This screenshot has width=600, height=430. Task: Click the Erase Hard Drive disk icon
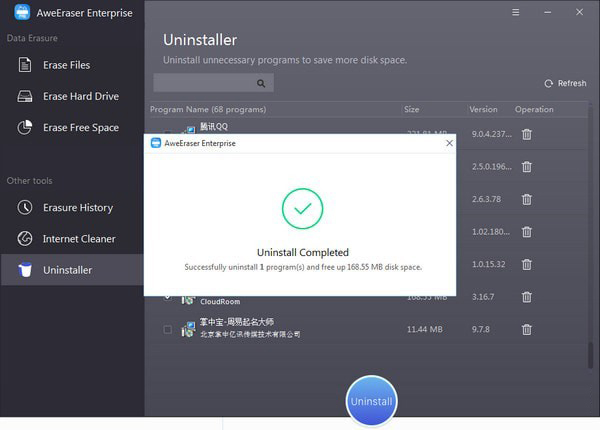coord(25,96)
